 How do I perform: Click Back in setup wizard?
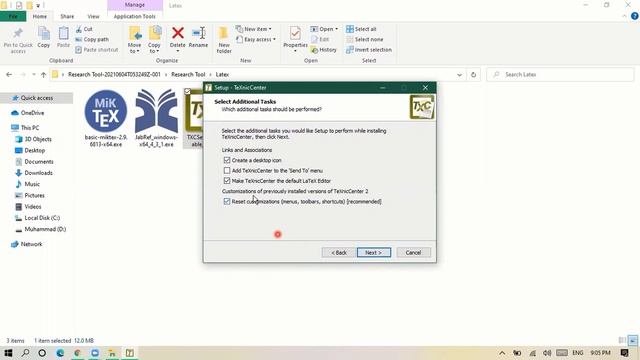point(338,253)
